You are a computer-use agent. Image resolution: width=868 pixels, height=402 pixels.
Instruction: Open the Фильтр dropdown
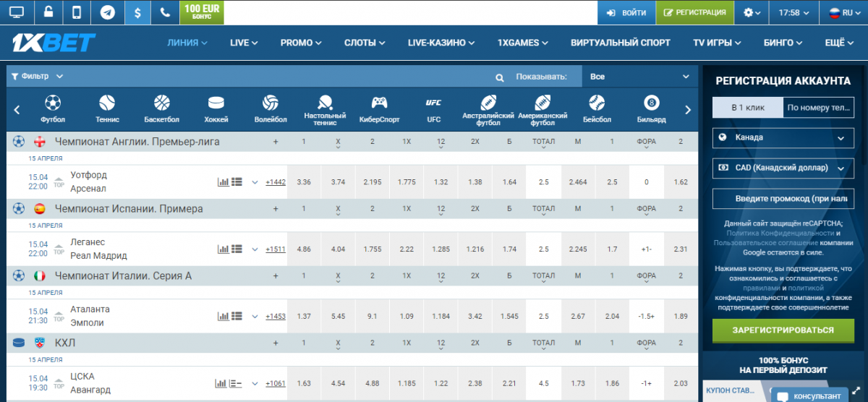(x=36, y=76)
